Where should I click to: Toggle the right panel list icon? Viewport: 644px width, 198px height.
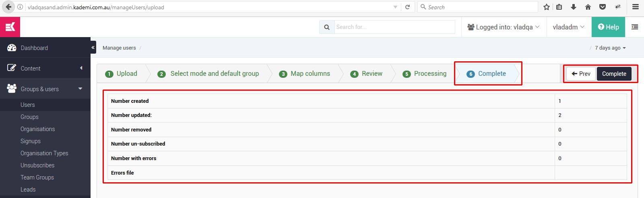(635, 27)
